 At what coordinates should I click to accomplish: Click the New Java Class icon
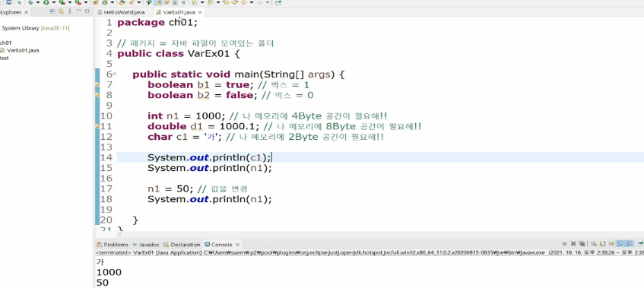click(105, 2)
